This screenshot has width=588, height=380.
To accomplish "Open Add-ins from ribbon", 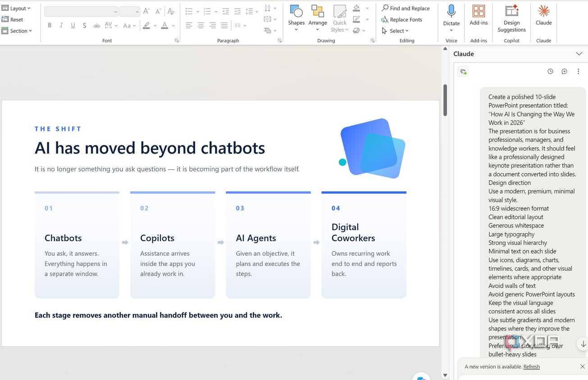I will pos(479,15).
